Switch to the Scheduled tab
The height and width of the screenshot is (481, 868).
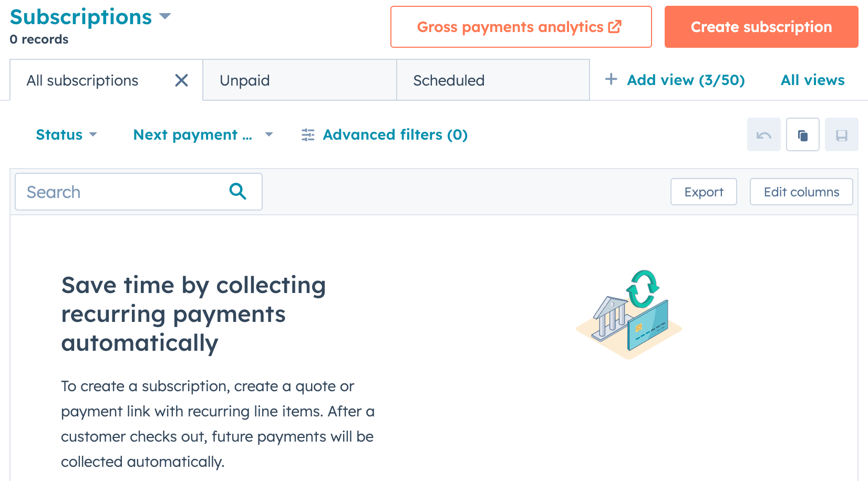coord(493,80)
